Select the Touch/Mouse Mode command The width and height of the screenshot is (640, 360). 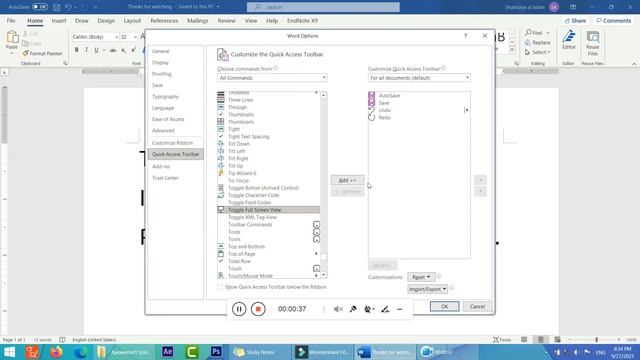[x=269, y=276]
